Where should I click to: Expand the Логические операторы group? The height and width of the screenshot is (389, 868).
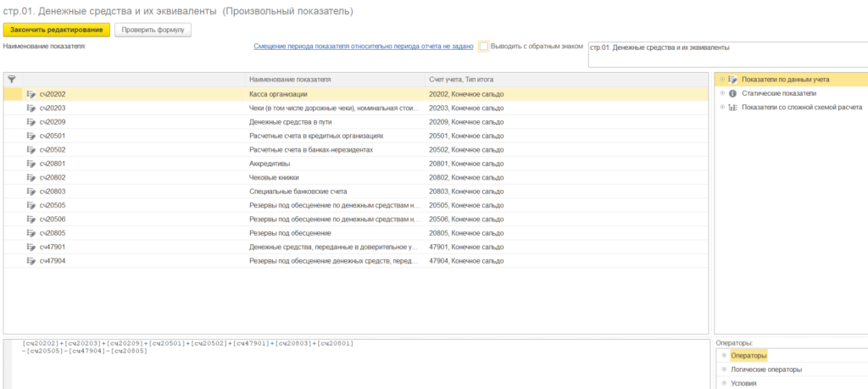pos(723,370)
